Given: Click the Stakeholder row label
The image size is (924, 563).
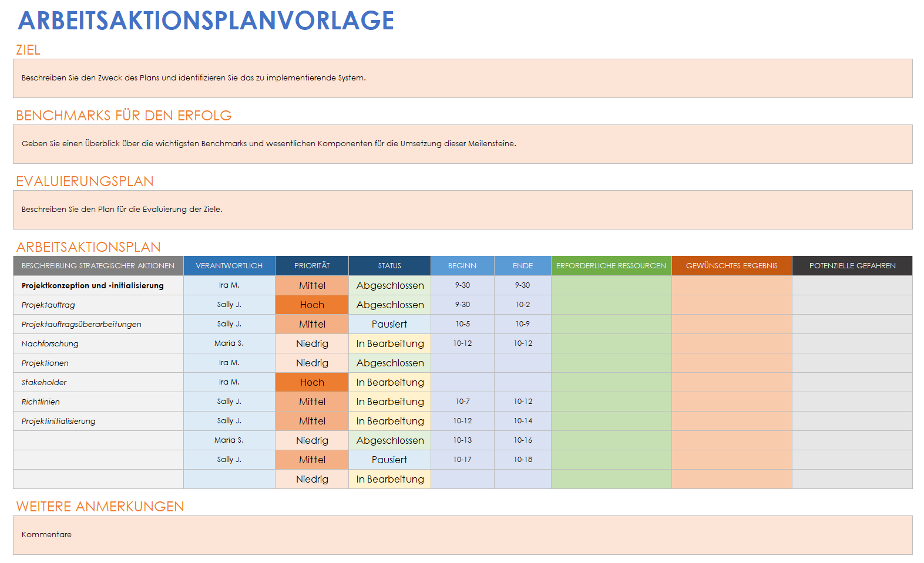Looking at the screenshot, I should coord(98,382).
